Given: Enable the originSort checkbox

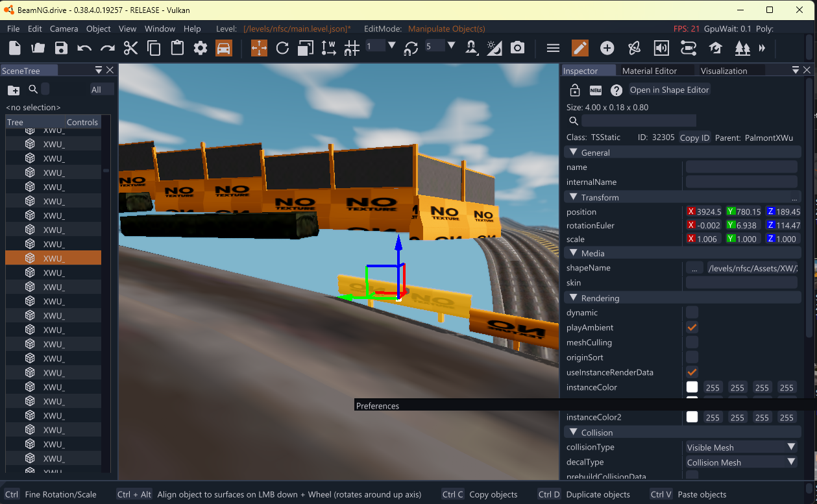Looking at the screenshot, I should click(692, 357).
